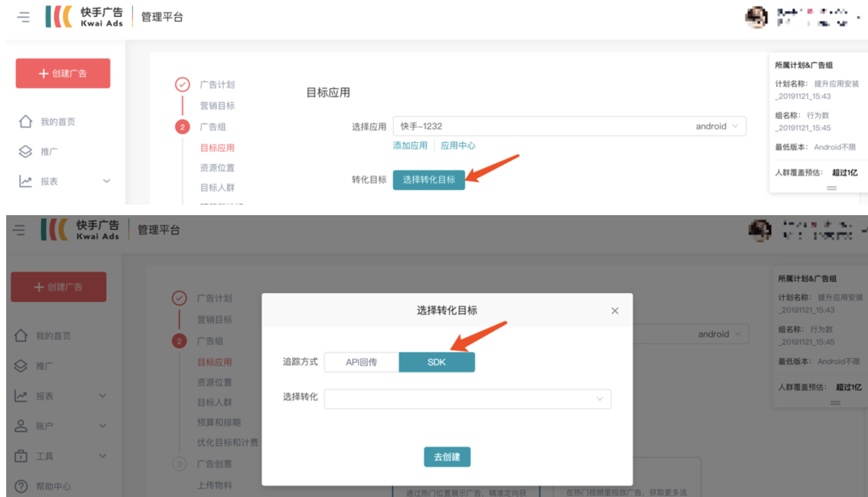Click the 添加应用 link
The image size is (868, 497).
click(x=410, y=146)
